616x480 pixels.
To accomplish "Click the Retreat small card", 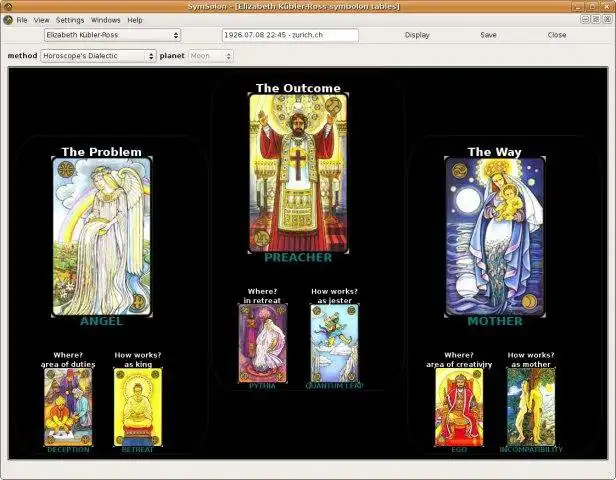I will pos(137,407).
